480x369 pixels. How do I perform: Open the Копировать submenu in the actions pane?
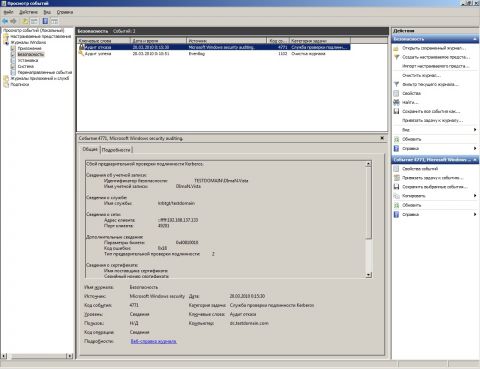[x=435, y=196]
